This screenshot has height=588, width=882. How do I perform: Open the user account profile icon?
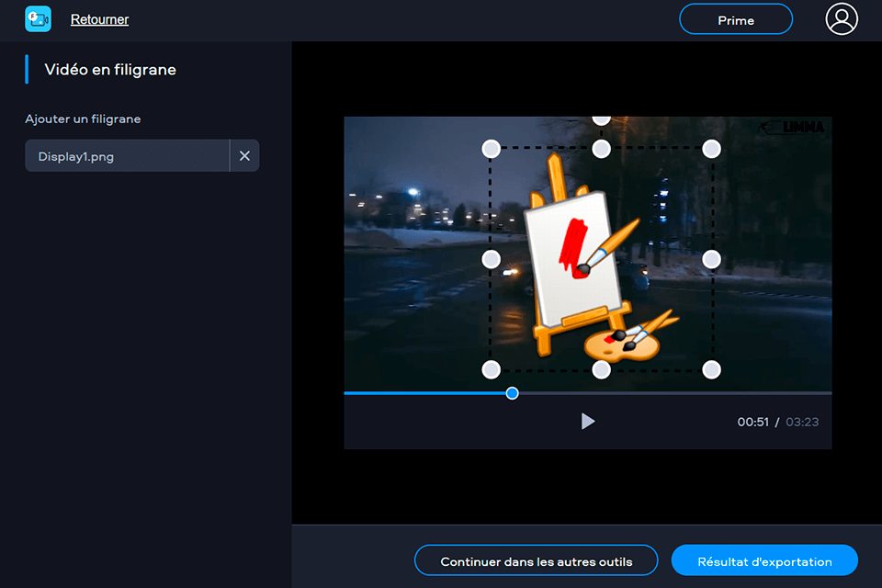click(842, 18)
